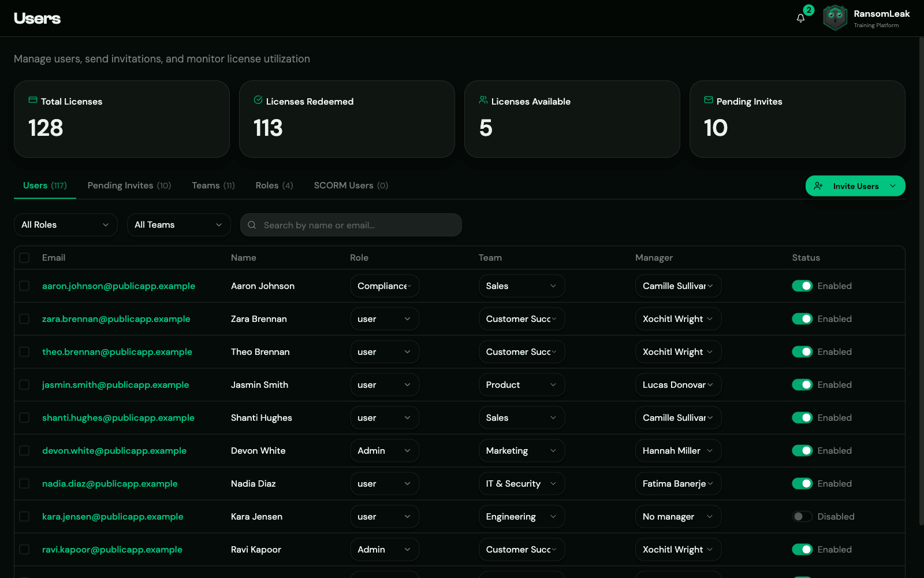Enable Kara Jensen's disabled status toggle
Image resolution: width=924 pixels, height=578 pixels.
pyautogui.click(x=802, y=517)
